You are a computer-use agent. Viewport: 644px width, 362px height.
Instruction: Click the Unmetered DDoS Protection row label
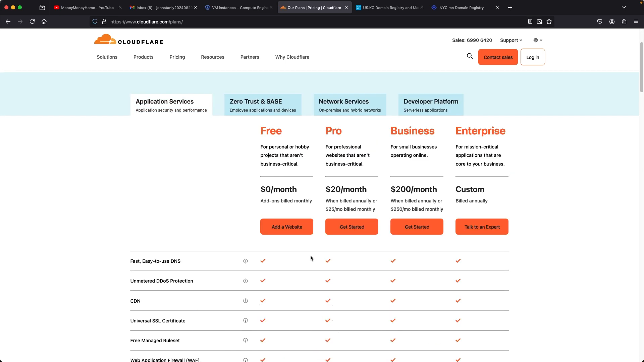pos(162,281)
